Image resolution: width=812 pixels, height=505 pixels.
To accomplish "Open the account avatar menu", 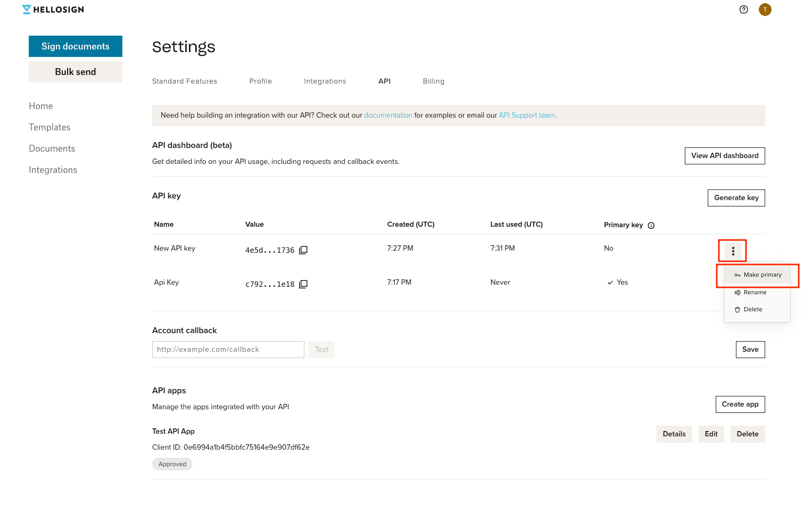I will pos(765,9).
